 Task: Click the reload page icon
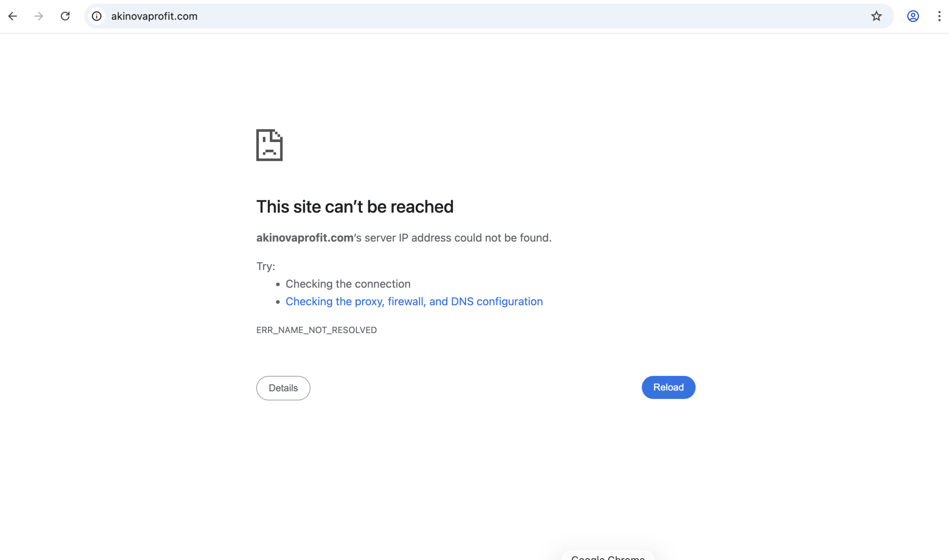(x=65, y=16)
